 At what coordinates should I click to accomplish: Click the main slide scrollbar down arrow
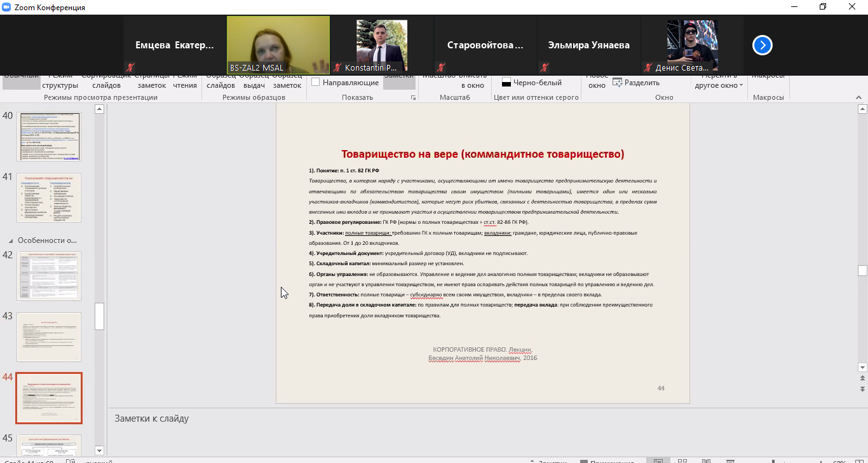tap(862, 367)
